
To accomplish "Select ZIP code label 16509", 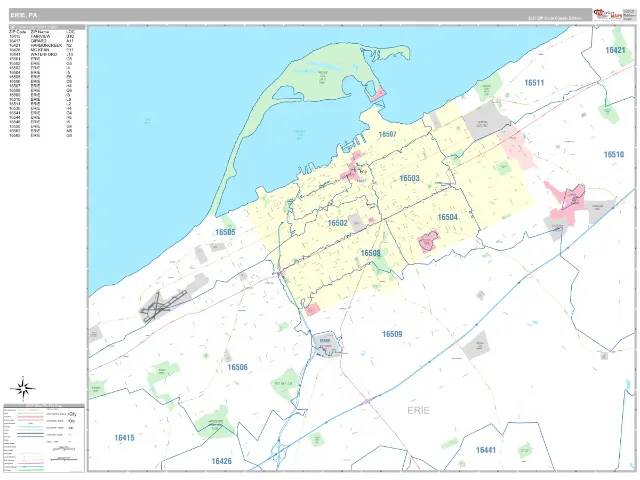I will [392, 334].
